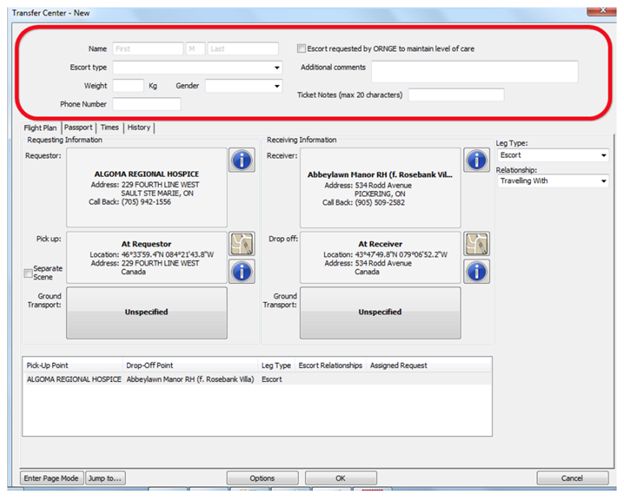The width and height of the screenshot is (624, 498).
Task: Show map for the Drop off location
Action: 476,244
